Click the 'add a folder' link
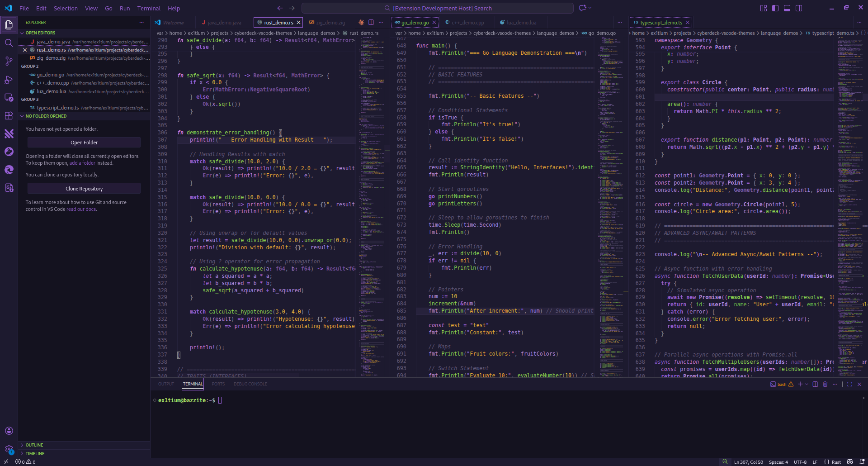 (82, 163)
